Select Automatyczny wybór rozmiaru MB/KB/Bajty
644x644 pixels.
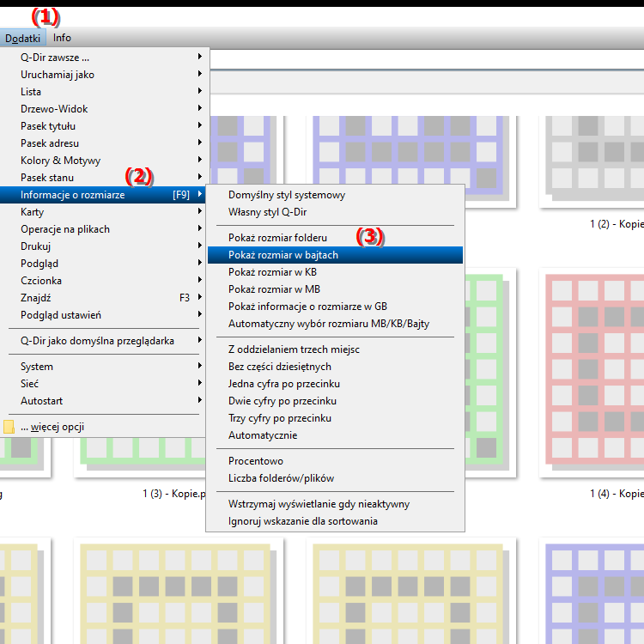point(329,324)
